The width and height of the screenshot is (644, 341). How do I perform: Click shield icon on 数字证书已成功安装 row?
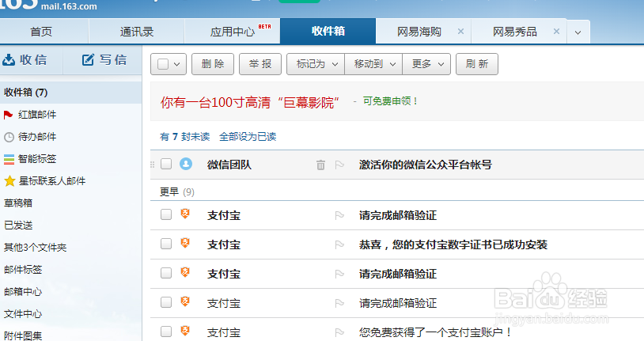[185, 243]
